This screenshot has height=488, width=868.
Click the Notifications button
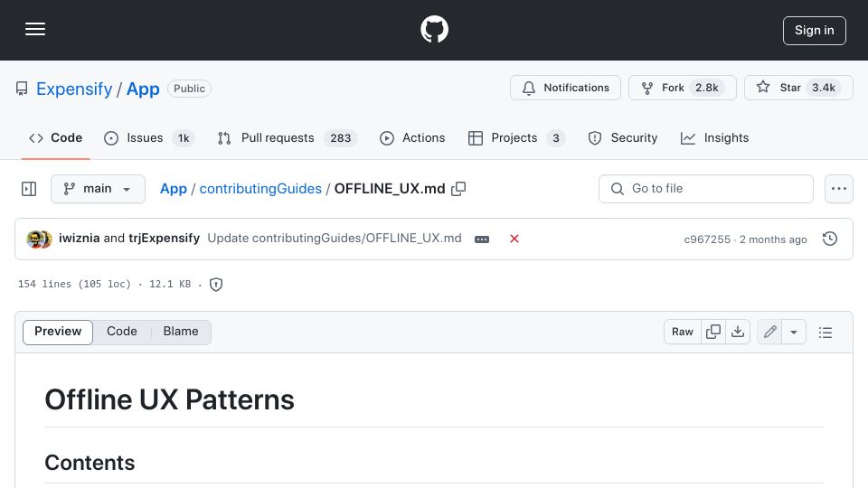[x=565, y=88]
